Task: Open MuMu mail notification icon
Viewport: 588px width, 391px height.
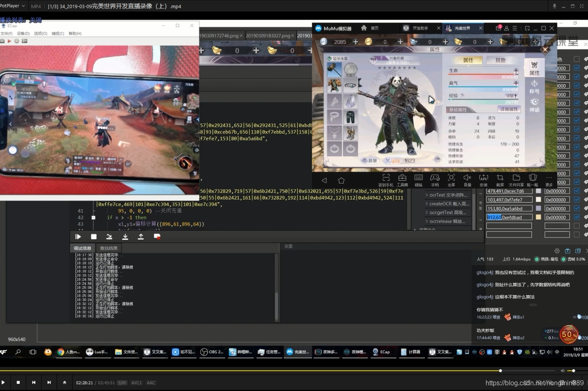Action: coord(498,28)
